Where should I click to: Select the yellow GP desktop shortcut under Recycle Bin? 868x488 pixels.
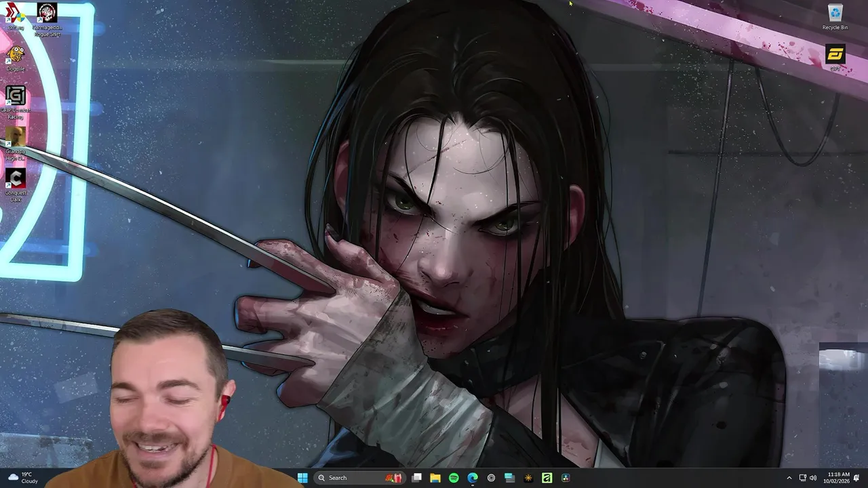(x=835, y=58)
